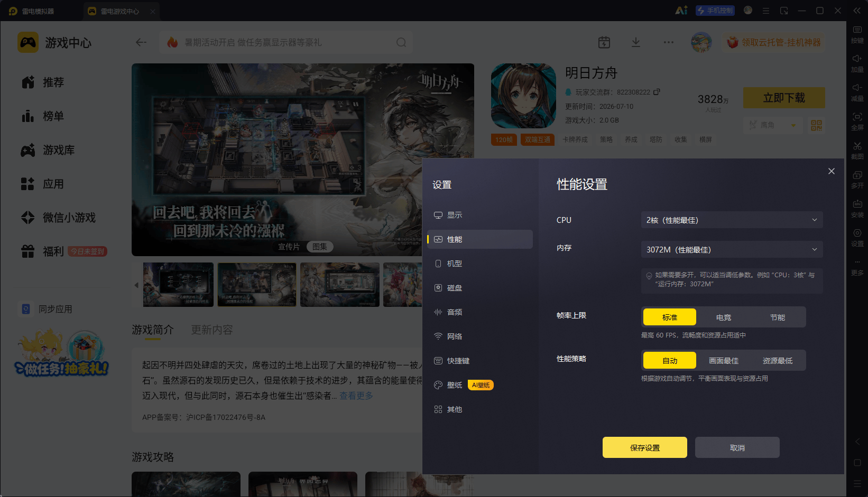Open the 游戏库 game library

(x=48, y=150)
